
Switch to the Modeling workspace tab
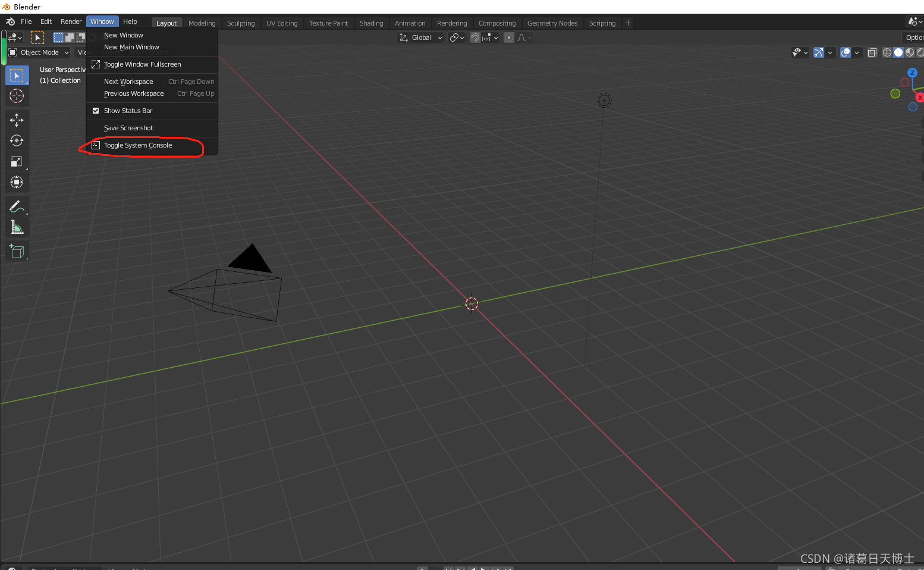tap(202, 23)
